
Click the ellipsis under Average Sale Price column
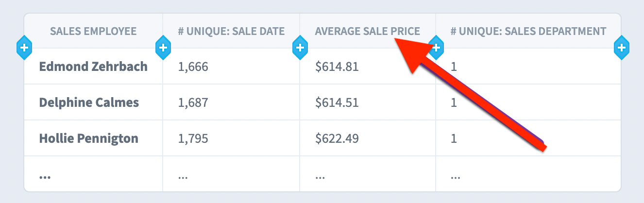(x=320, y=177)
